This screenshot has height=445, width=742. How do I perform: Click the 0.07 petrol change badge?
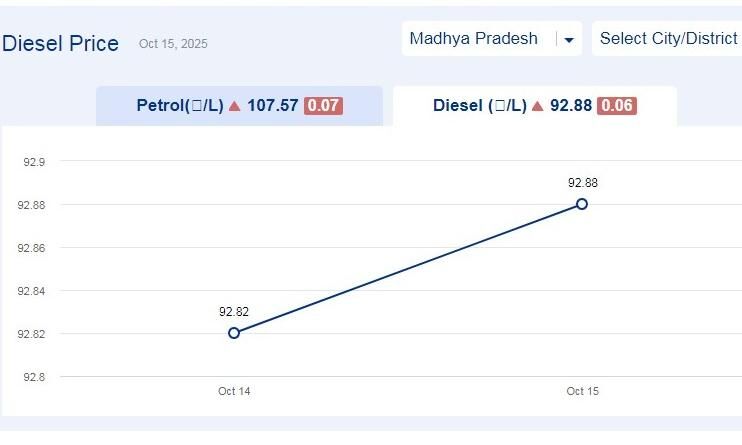click(323, 106)
